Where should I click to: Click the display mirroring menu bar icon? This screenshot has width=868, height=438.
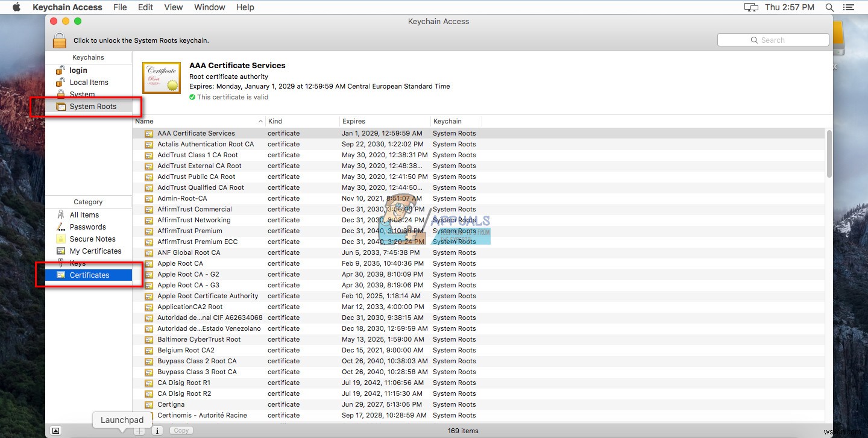click(x=751, y=7)
